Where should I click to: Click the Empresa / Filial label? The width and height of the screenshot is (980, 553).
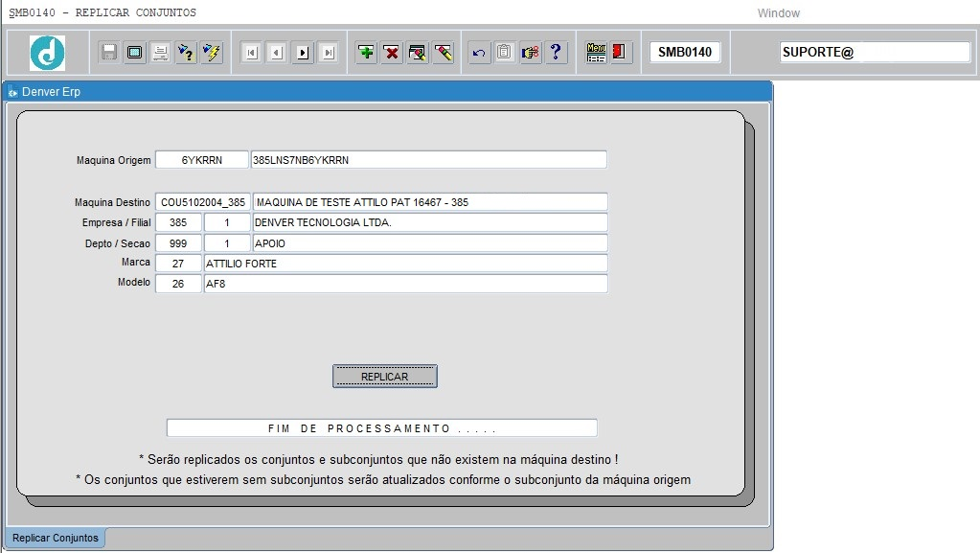pyautogui.click(x=116, y=222)
